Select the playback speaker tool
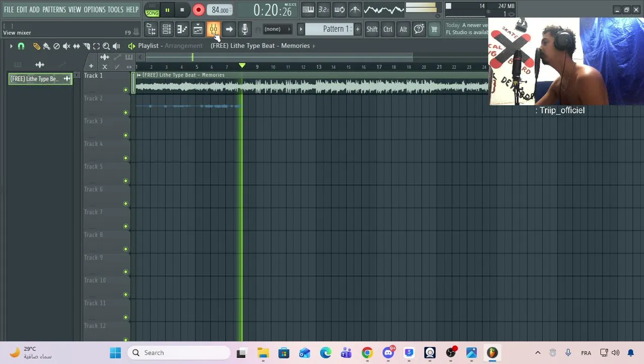Screen dimensions: 644x364 [116, 46]
